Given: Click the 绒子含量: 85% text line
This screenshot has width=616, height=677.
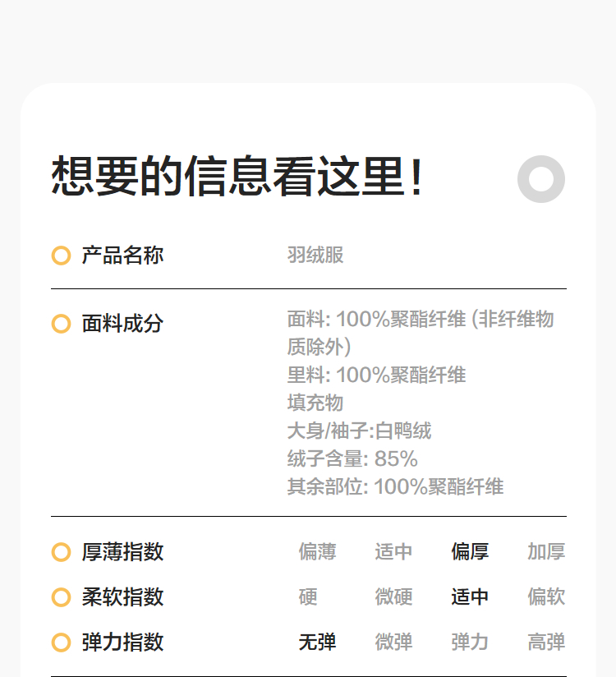Looking at the screenshot, I should pos(352,458).
